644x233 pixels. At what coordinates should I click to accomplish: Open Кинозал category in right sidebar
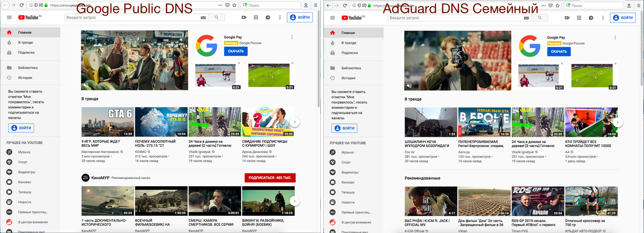coord(353,182)
